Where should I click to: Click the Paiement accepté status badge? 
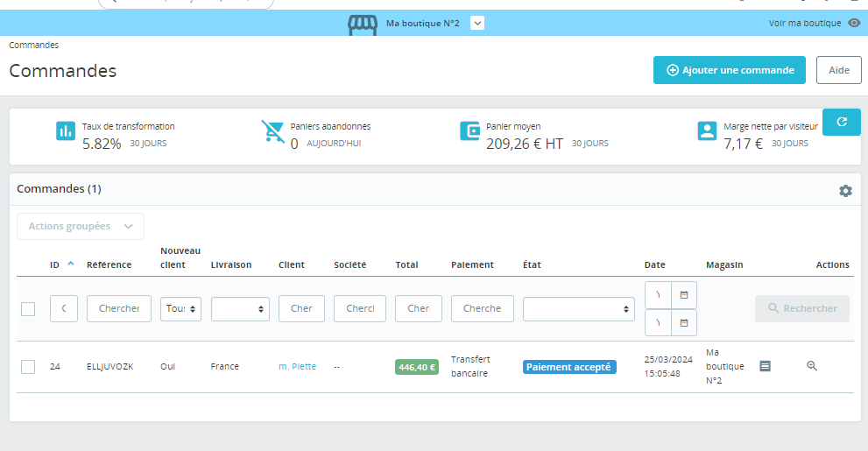569,367
